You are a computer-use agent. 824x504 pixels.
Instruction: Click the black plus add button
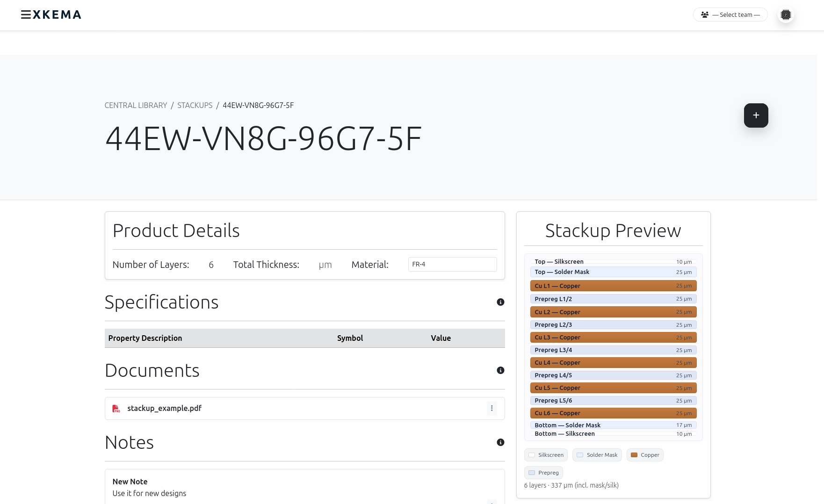756,115
